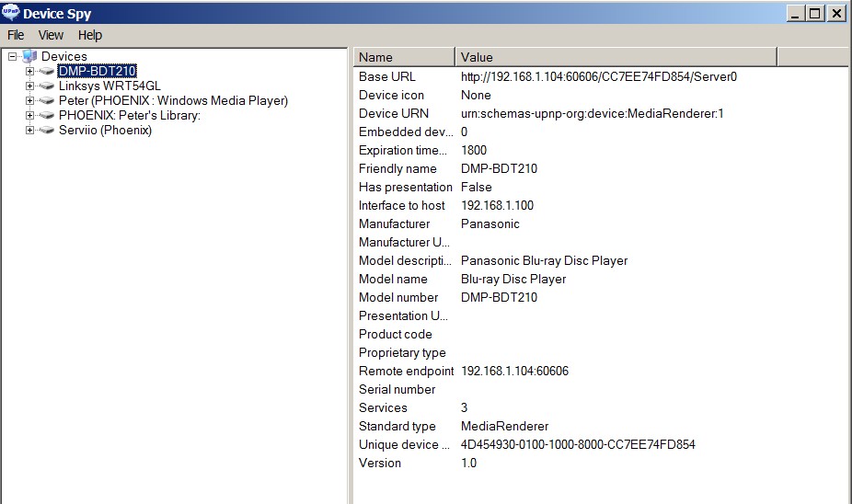The image size is (852, 504).
Task: Select the Base URL property row
Action: tap(387, 77)
